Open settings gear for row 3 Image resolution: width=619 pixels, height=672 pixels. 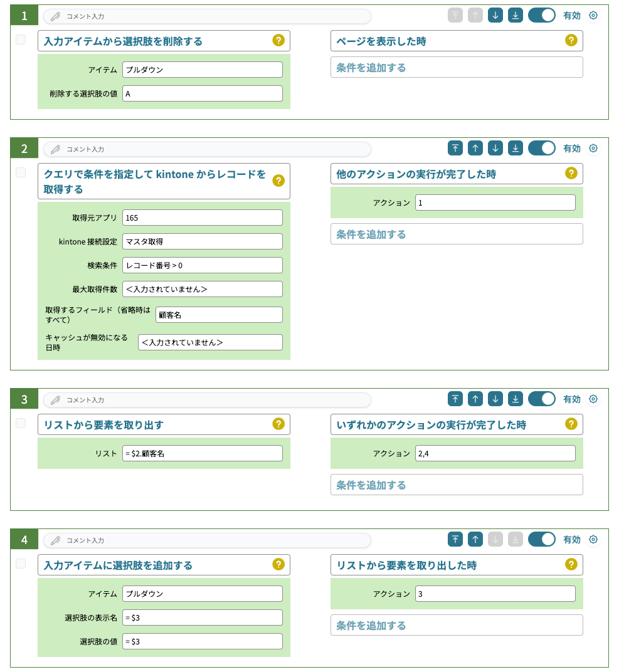coord(593,399)
